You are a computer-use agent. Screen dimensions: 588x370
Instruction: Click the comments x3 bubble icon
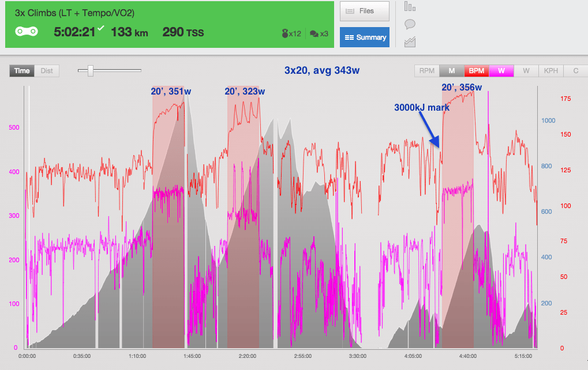pos(319,33)
